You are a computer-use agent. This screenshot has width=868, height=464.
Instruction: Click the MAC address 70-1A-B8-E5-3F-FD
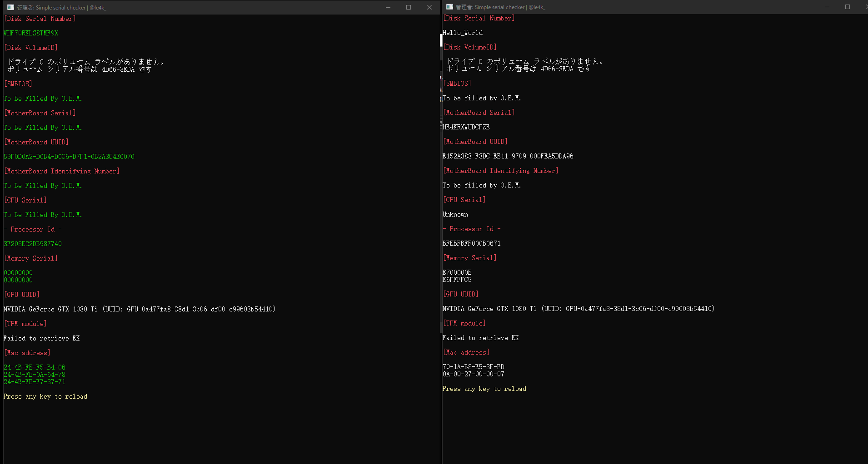(x=473, y=366)
